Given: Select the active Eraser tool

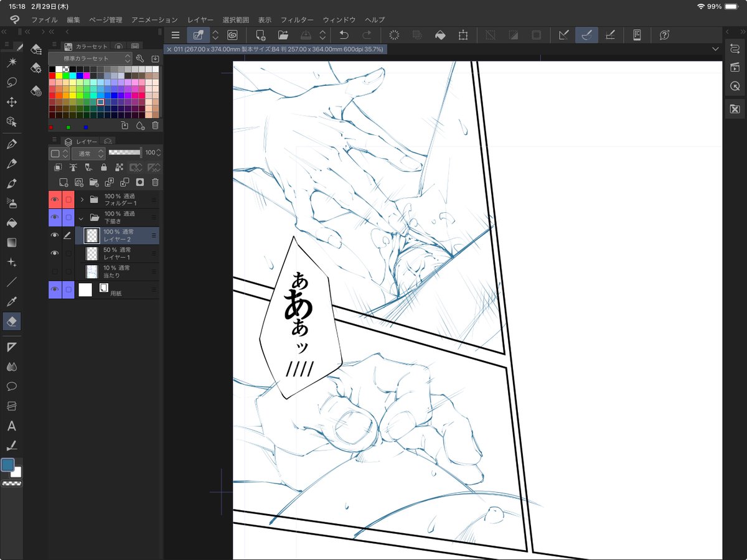Looking at the screenshot, I should [x=11, y=321].
